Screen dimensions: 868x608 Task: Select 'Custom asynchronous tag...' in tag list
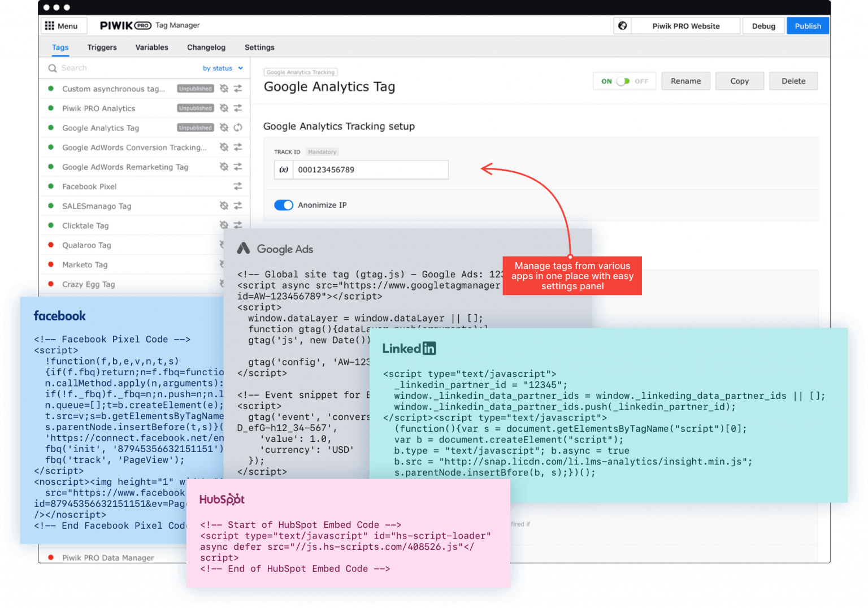point(114,89)
